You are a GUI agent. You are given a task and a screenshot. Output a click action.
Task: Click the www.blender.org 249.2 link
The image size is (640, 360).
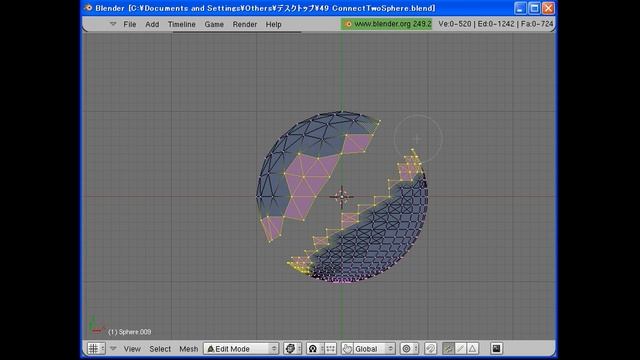pyautogui.click(x=386, y=24)
